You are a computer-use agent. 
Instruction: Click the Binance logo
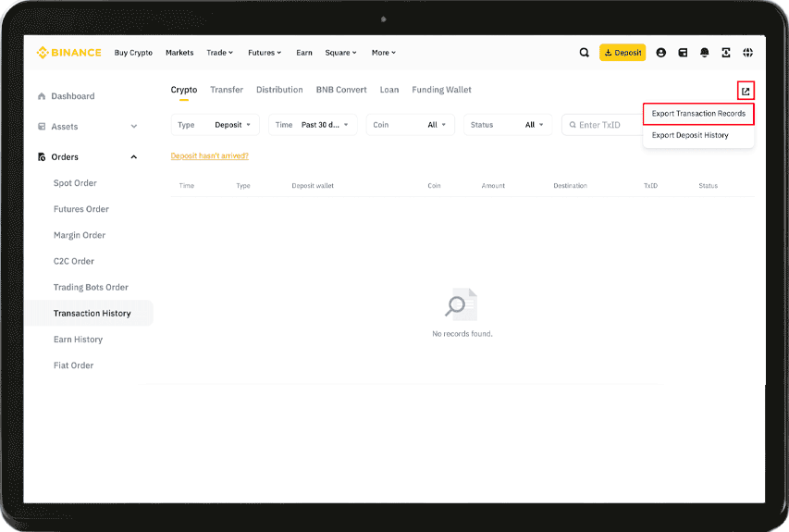click(x=68, y=53)
